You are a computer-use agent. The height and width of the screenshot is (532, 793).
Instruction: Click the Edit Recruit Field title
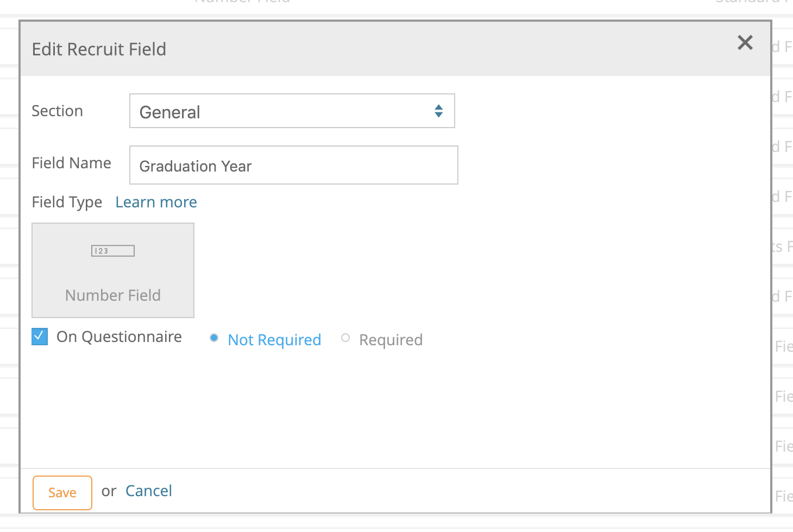[99, 49]
